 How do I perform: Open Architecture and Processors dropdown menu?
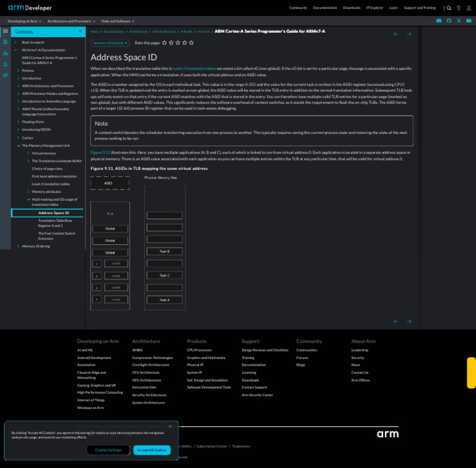(71, 21)
